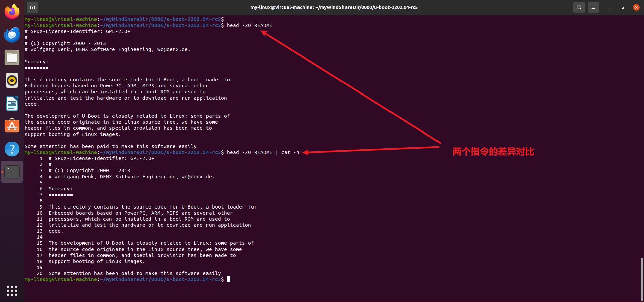Open Ubuntu Software store icon
Screen dimensions: 644x302
12,126
